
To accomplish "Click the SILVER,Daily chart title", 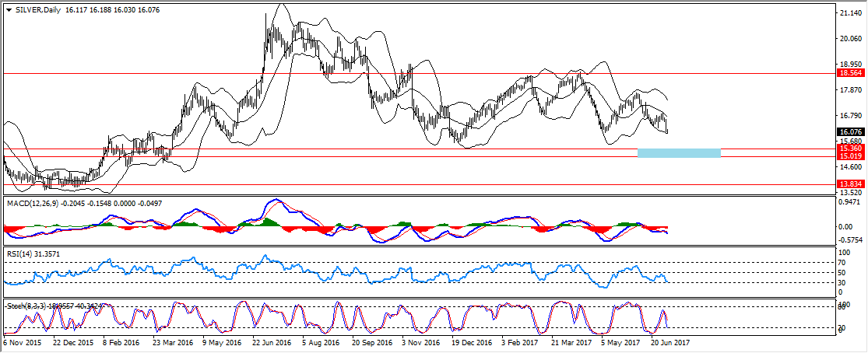I will tap(40, 9).
